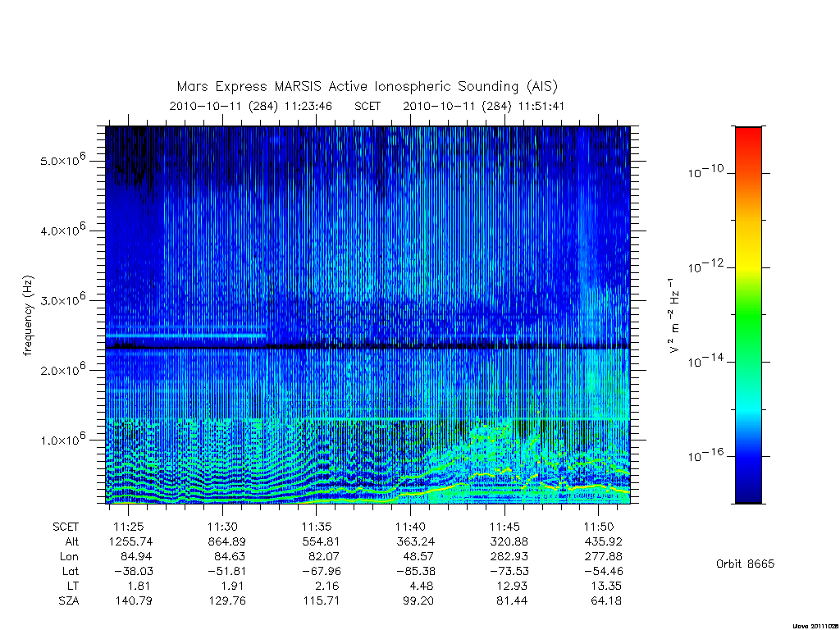Click the 'Alt' row label
The height and width of the screenshot is (630, 840).
pyautogui.click(x=72, y=541)
